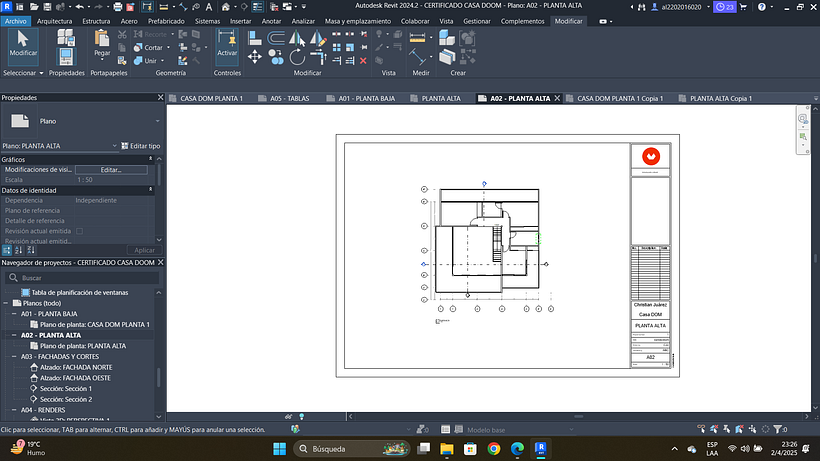Viewport: 820px width, 461px height.
Task: Click the scissors Cut icon
Action: tap(122, 34)
